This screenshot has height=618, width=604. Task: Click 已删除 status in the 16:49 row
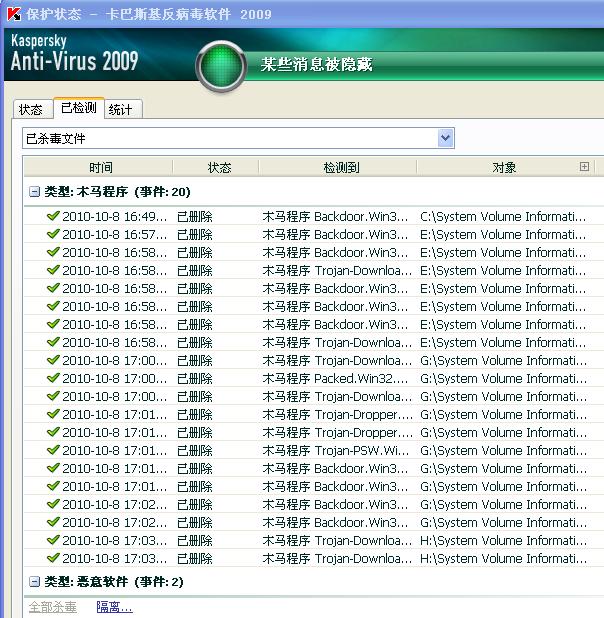click(195, 216)
